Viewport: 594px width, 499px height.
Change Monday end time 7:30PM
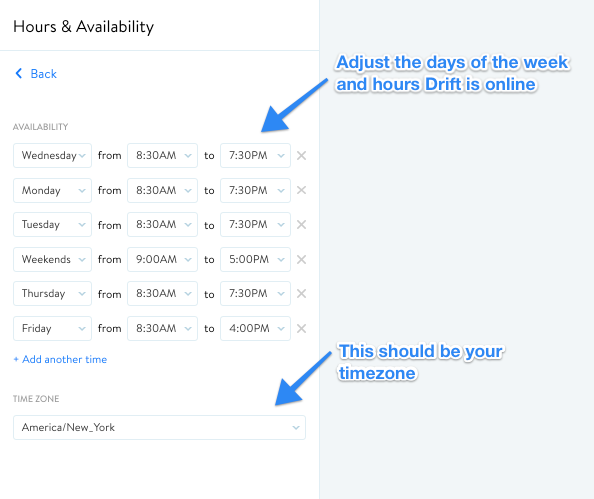click(x=255, y=190)
